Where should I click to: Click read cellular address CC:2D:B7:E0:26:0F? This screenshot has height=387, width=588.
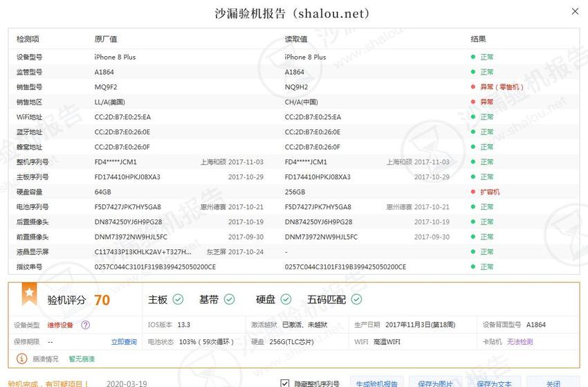click(313, 147)
